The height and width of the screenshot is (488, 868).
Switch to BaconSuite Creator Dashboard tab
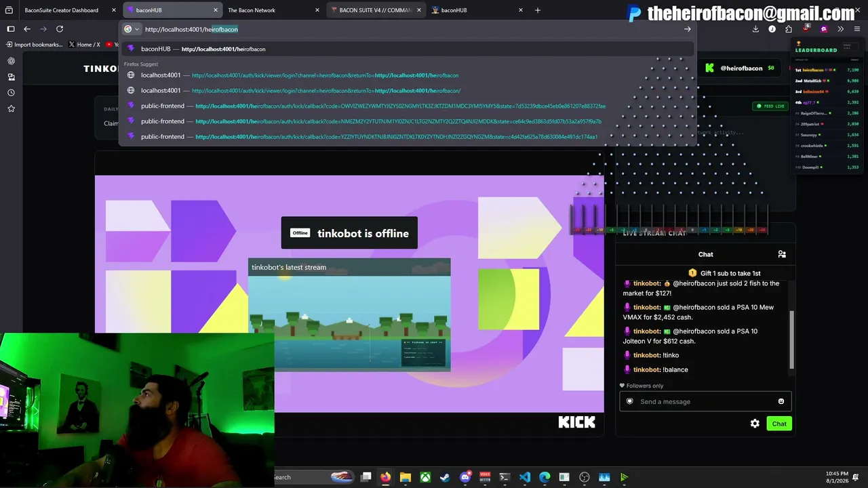(62, 10)
